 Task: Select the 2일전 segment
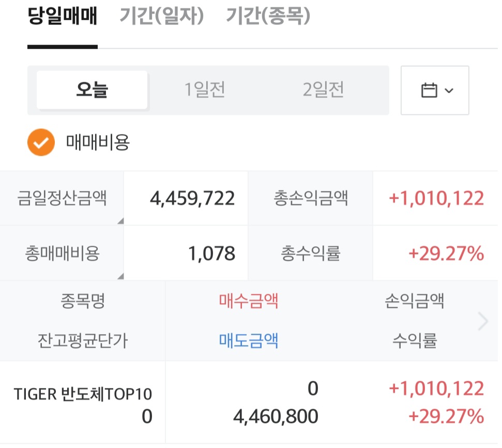323,91
